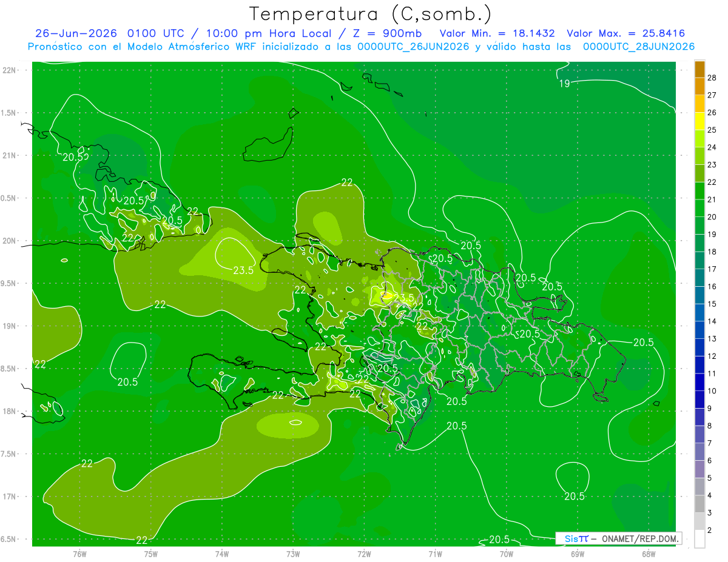This screenshot has width=728, height=562.
Task: Select the blue color bar segment between 13 and 14
Action: click(699, 330)
